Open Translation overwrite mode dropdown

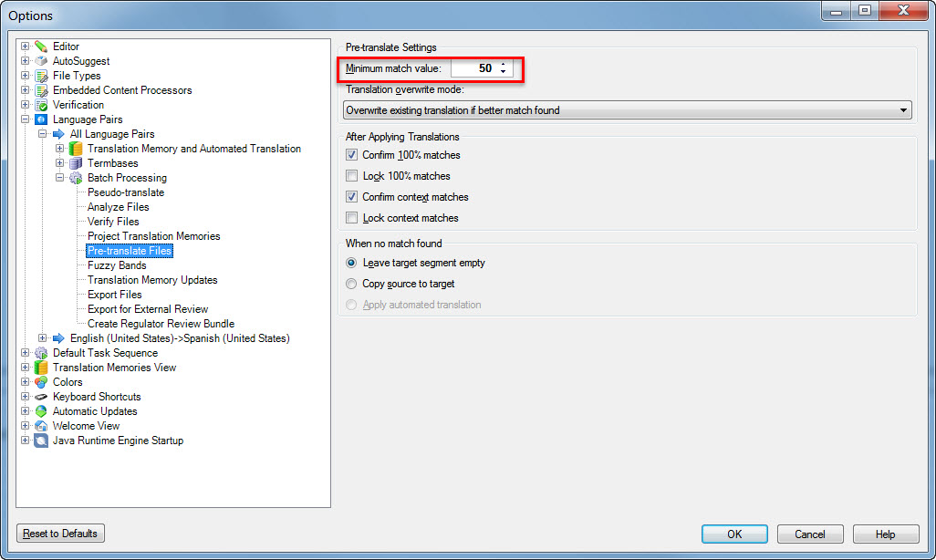click(628, 110)
